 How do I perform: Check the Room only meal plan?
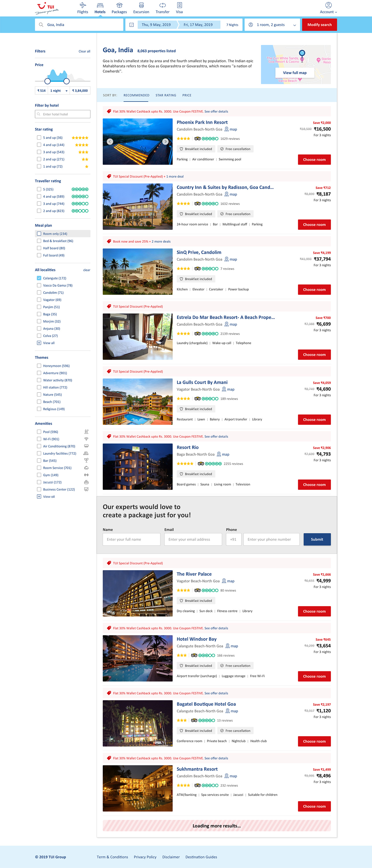(39, 234)
